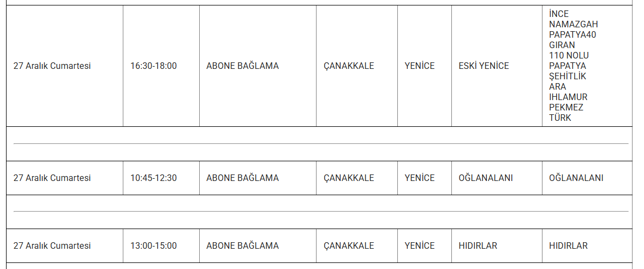Viewport: 644px width, 269px height.
Task: Select ABONE BAĞLAMA in the 16:30-18:00 row
Action: [242, 66]
